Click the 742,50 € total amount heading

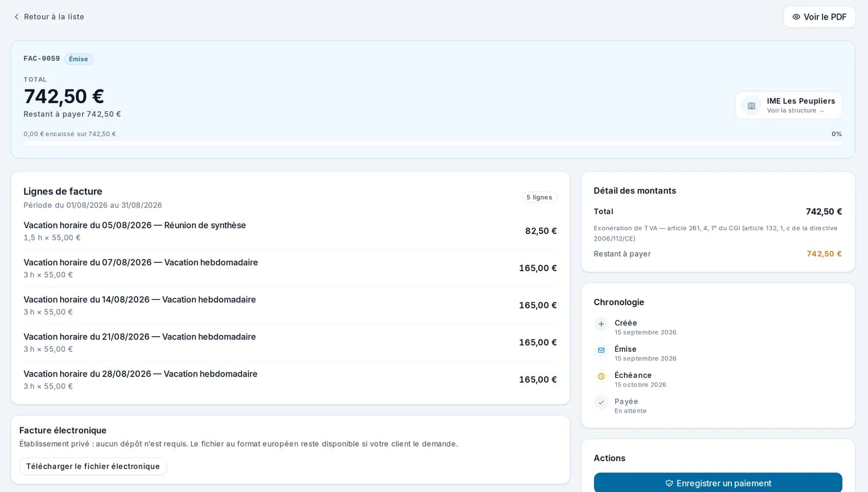coord(64,97)
